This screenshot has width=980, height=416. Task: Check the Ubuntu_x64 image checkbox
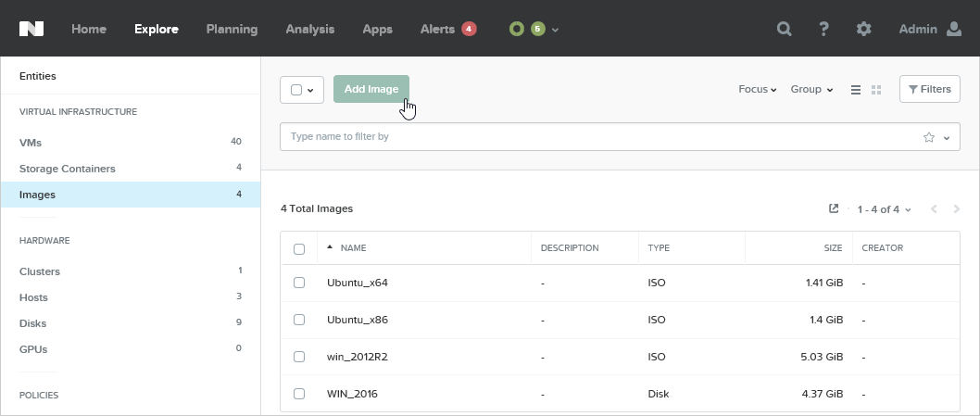[299, 283]
